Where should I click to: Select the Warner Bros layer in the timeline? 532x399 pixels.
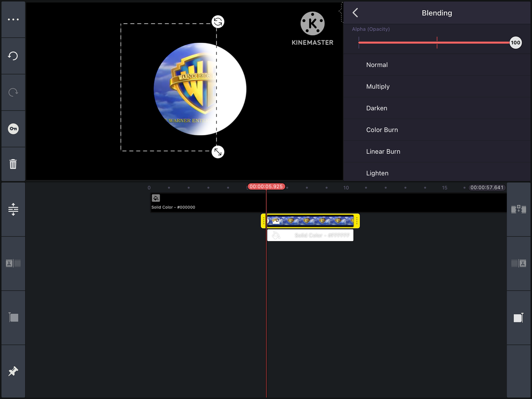point(310,221)
